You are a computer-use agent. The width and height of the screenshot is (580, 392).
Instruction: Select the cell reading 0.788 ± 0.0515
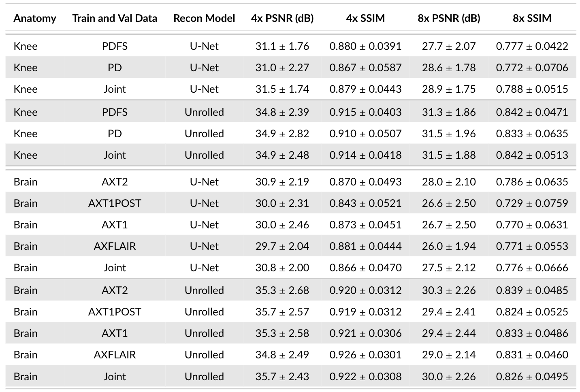pos(532,89)
